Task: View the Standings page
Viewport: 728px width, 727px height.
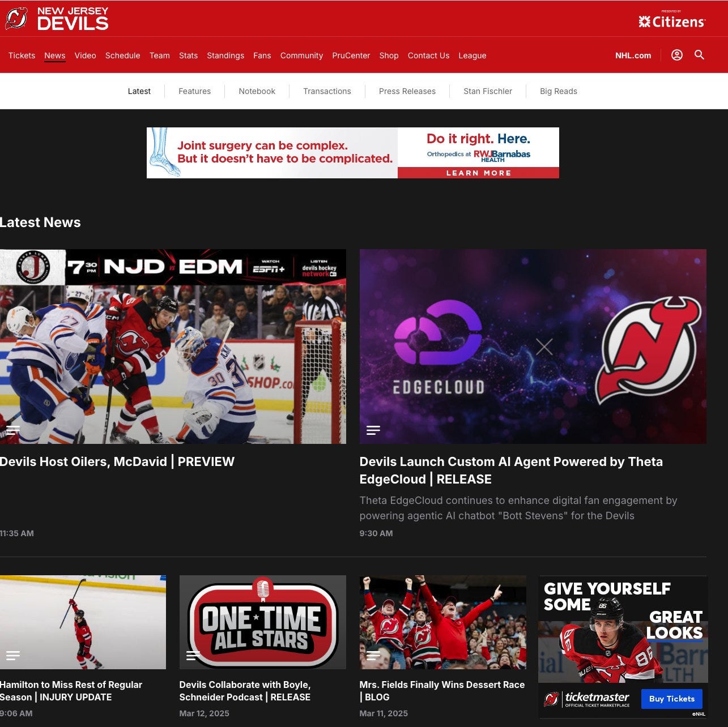Action: [x=225, y=55]
